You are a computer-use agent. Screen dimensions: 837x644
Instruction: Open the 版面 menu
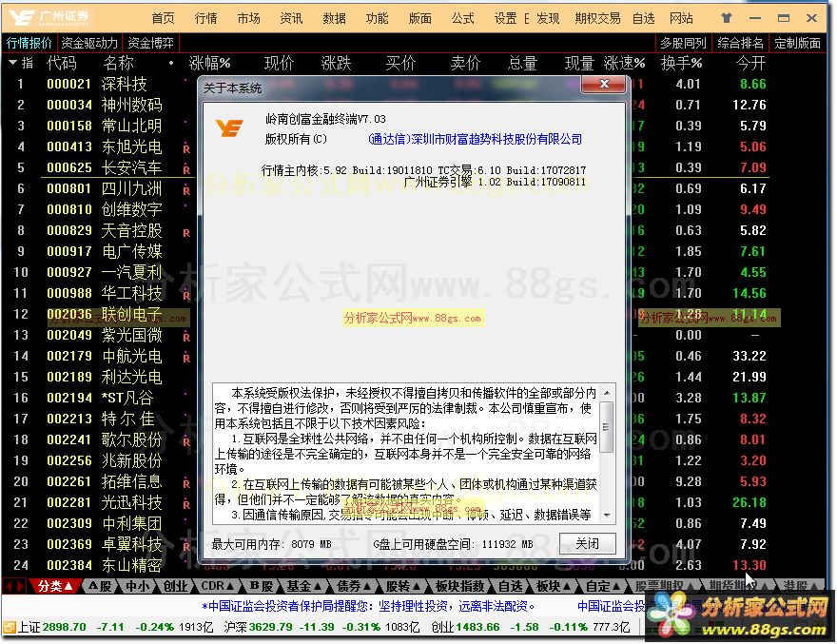(x=419, y=19)
